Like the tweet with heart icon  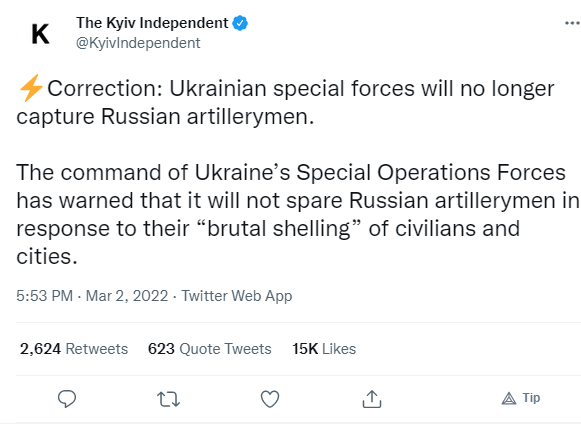point(270,399)
